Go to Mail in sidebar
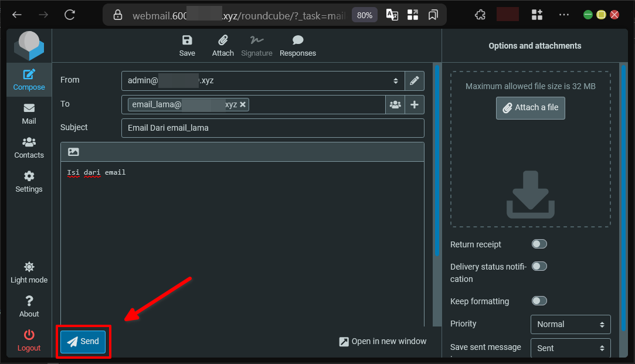The height and width of the screenshot is (364, 635). [x=29, y=114]
